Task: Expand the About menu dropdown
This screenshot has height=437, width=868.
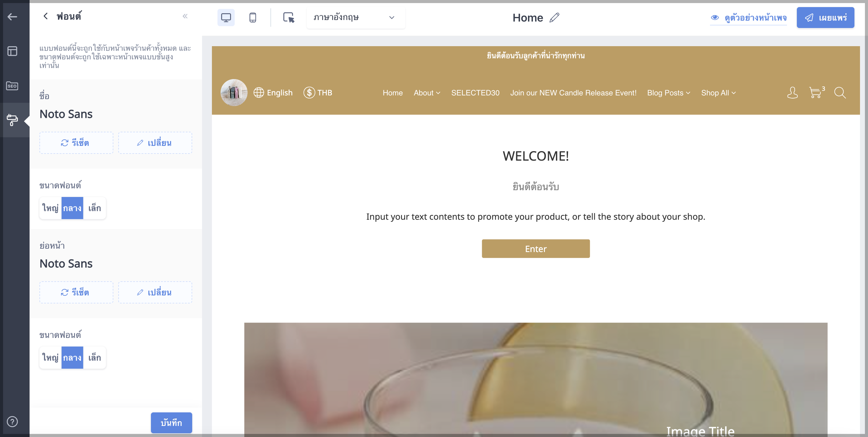Action: point(427,93)
